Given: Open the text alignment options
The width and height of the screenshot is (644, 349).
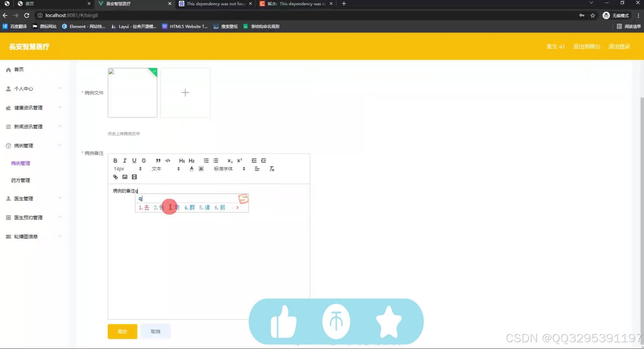Looking at the screenshot, I should [257, 169].
